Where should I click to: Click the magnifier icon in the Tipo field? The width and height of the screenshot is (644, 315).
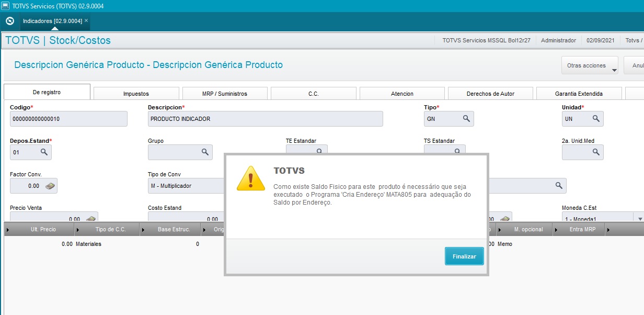pos(466,119)
